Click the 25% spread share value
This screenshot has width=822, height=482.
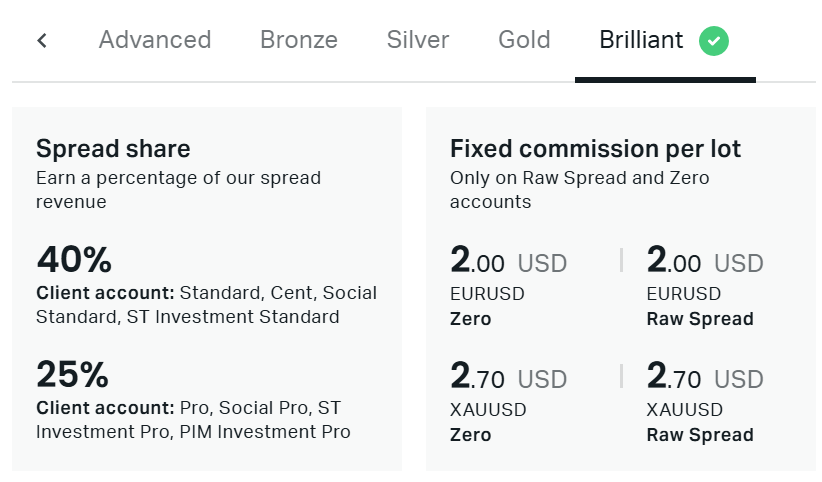(x=72, y=374)
